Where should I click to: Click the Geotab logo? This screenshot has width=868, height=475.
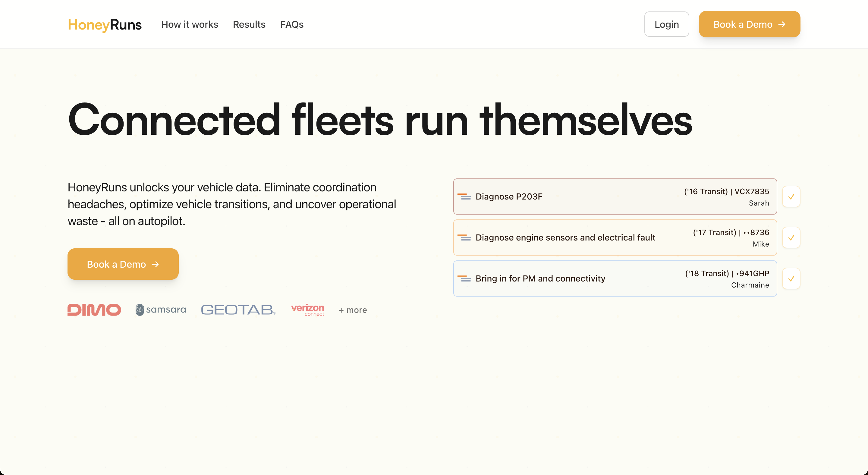(238, 310)
